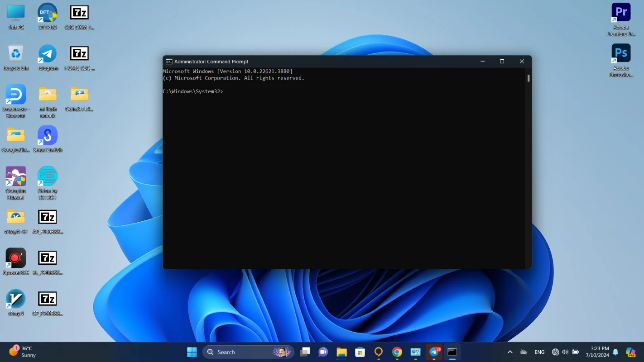The width and height of the screenshot is (644, 362).
Task: Open the weather widget showing 36°C
Action: [x=23, y=352]
